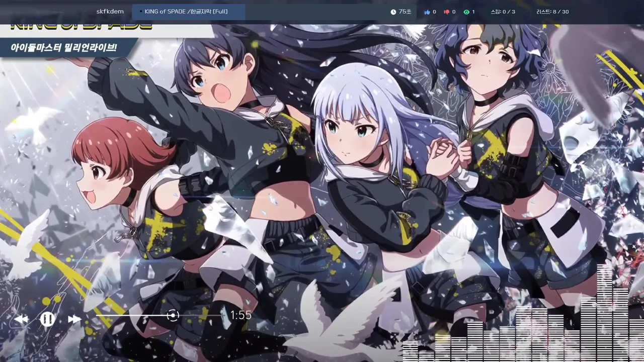Select the KING of SPADE song title

[x=186, y=12]
